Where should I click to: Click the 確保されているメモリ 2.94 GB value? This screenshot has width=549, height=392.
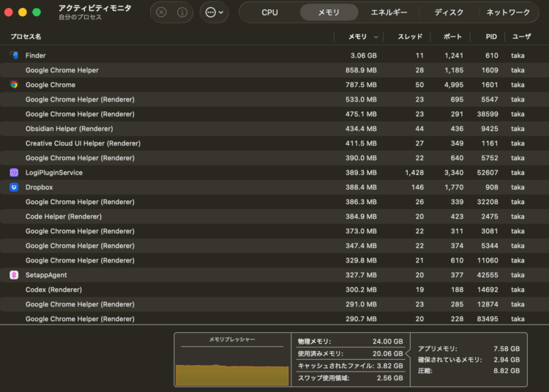(x=507, y=360)
